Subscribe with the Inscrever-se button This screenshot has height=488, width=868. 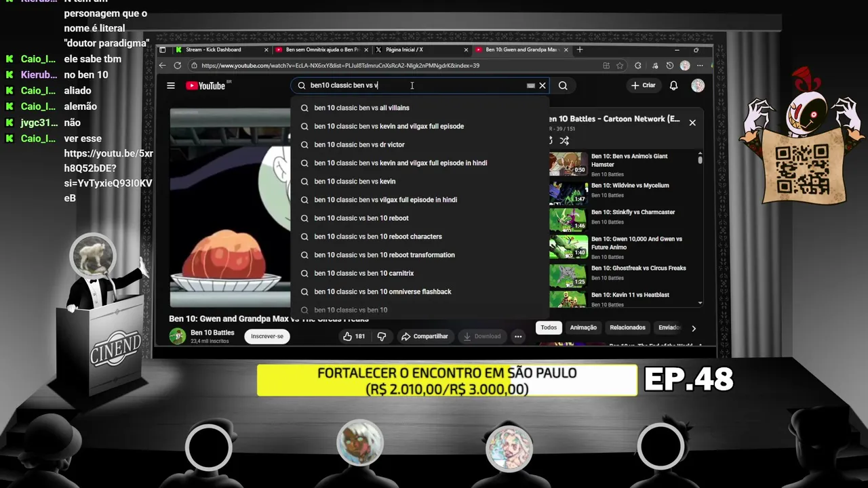[267, 336]
